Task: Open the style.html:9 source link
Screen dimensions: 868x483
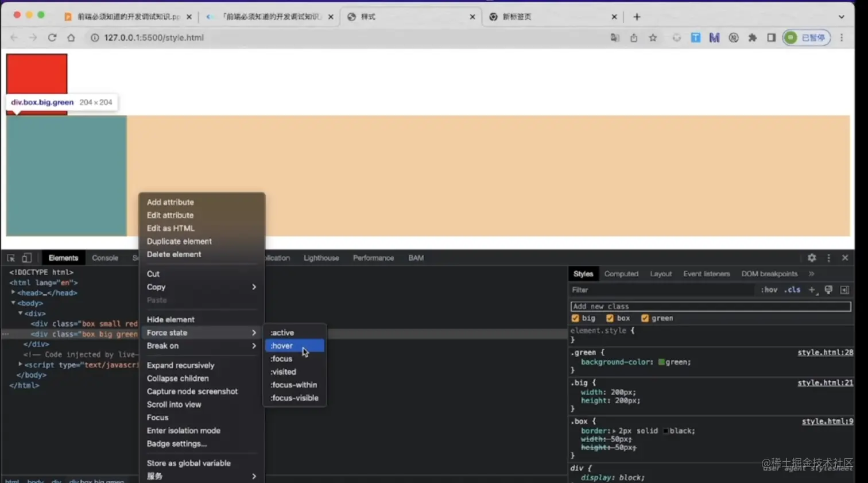Action: tap(827, 422)
